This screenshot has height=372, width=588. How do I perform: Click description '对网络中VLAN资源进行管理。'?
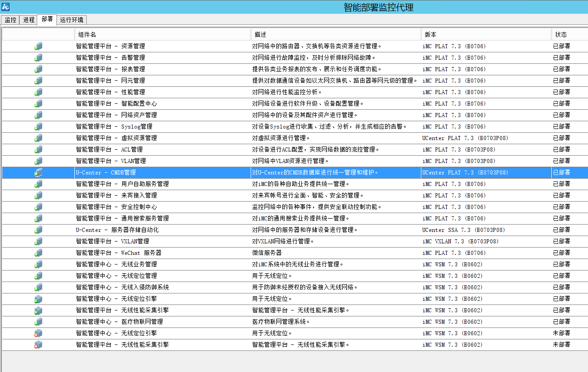(x=291, y=161)
